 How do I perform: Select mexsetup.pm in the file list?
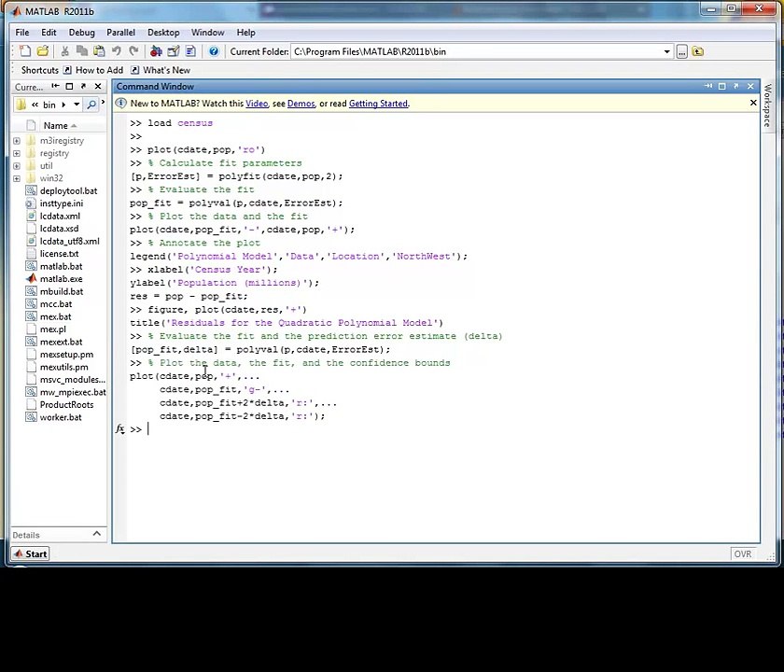66,354
